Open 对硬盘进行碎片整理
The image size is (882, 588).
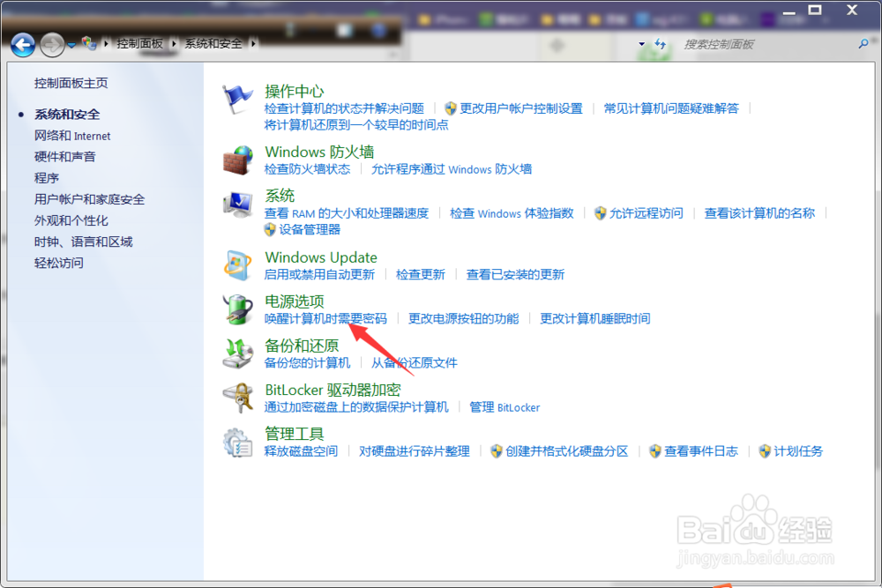coord(415,451)
